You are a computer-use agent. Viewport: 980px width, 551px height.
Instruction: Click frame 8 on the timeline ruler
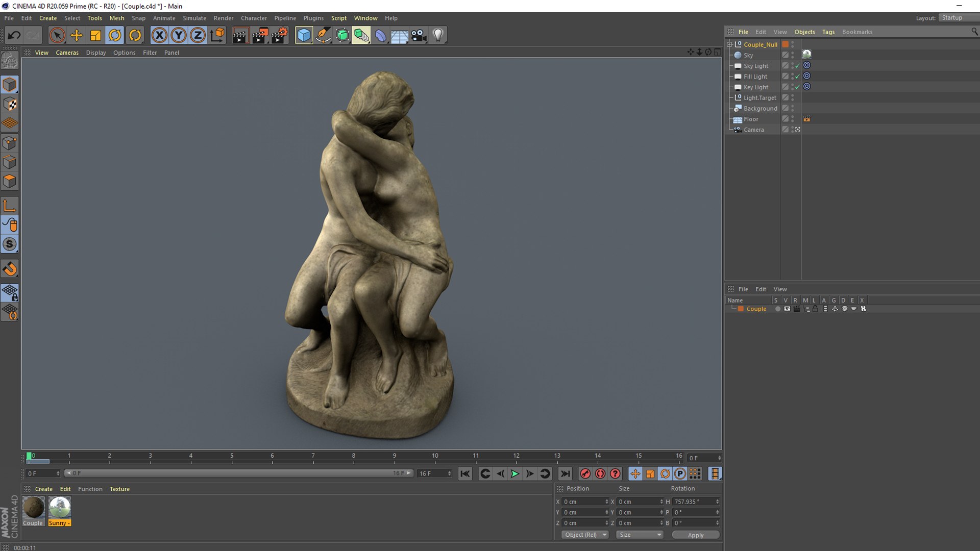353,457
